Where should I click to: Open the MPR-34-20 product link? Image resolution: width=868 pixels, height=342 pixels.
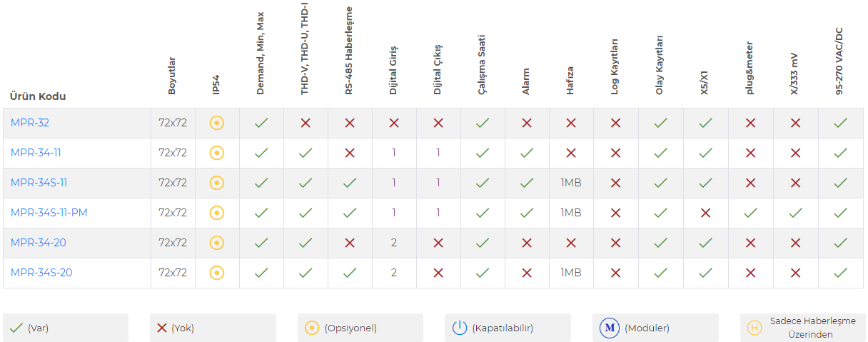(39, 243)
